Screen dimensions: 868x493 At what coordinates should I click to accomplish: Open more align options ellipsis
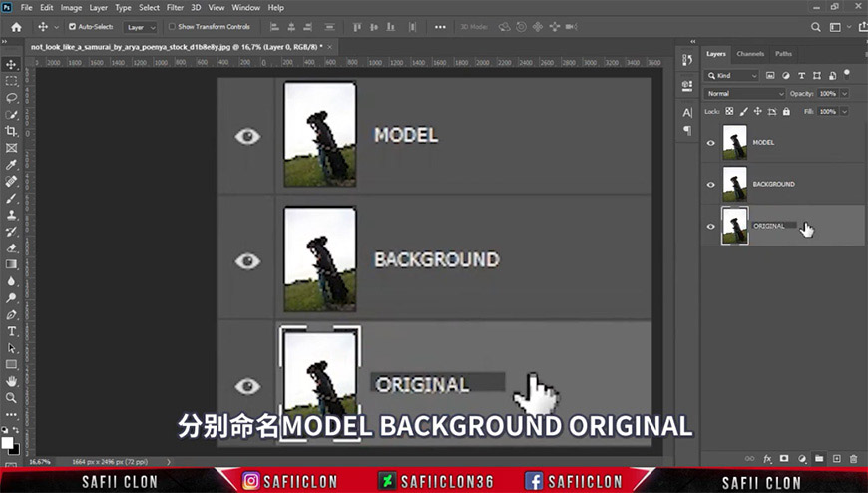pos(440,27)
